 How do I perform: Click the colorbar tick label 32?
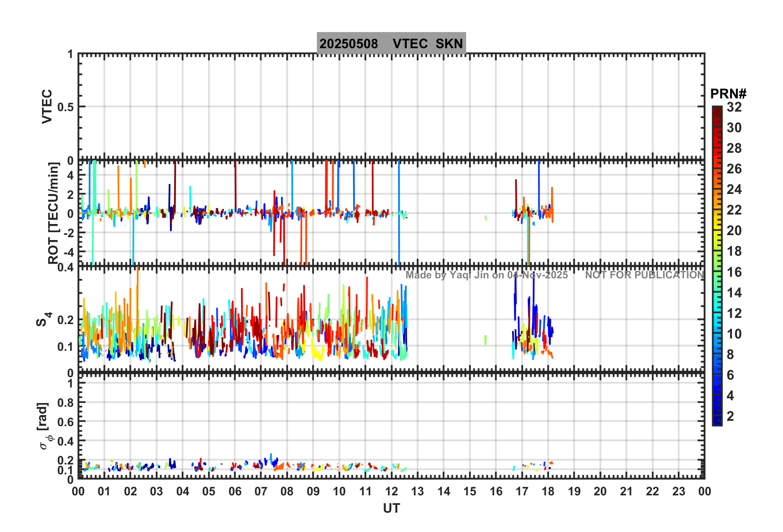[734, 107]
